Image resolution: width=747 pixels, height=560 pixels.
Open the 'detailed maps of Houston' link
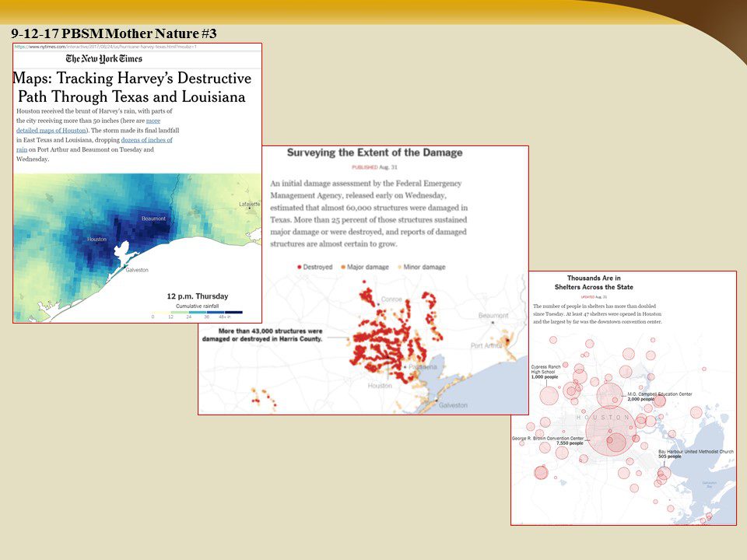pos(51,131)
